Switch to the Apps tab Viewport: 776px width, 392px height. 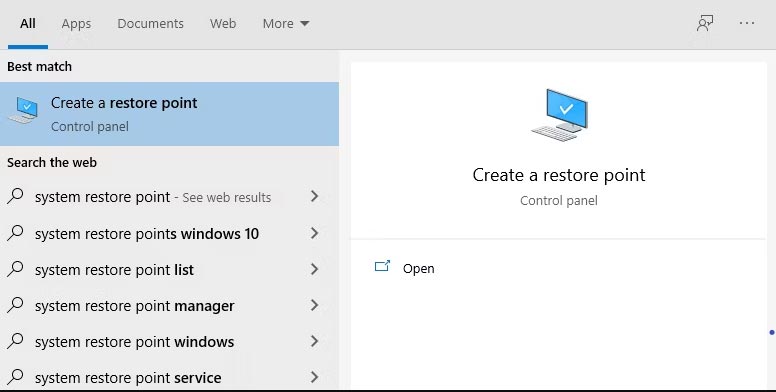click(x=76, y=24)
